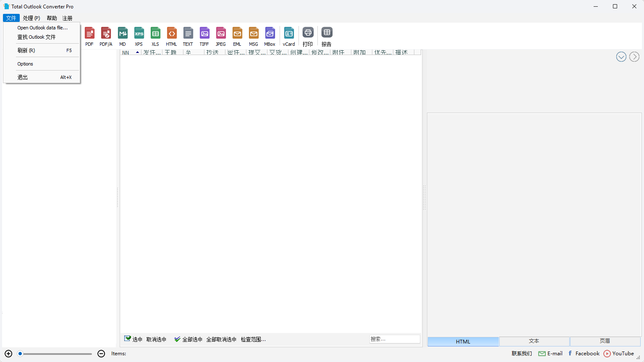The image size is (644, 362).
Task: Select the XLS export icon
Action: click(x=155, y=37)
